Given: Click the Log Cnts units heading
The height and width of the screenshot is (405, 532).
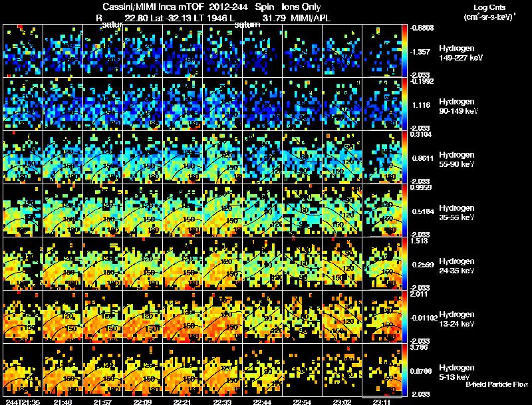Looking at the screenshot, I should pos(489,12).
